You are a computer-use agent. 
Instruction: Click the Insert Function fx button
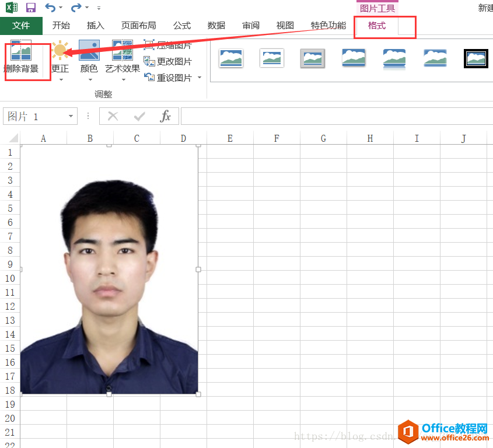[x=165, y=116]
